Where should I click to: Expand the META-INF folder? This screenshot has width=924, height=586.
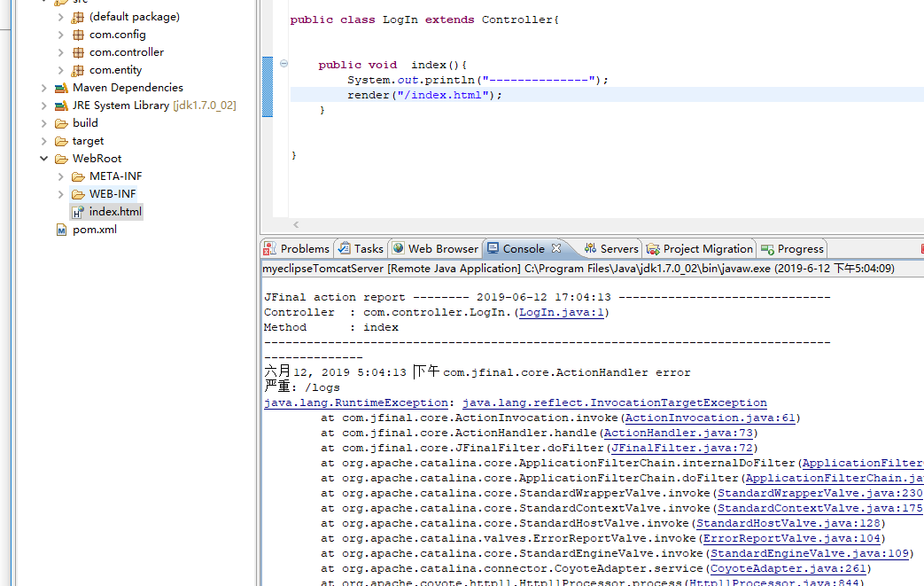tap(61, 176)
